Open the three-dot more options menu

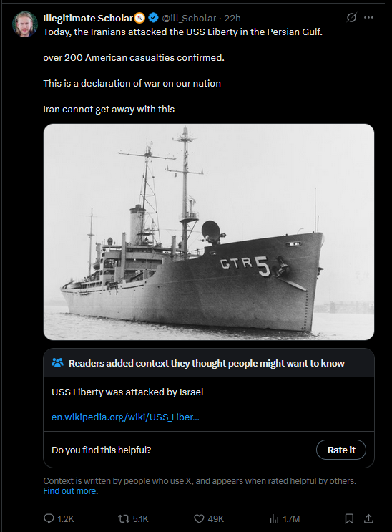tap(368, 17)
